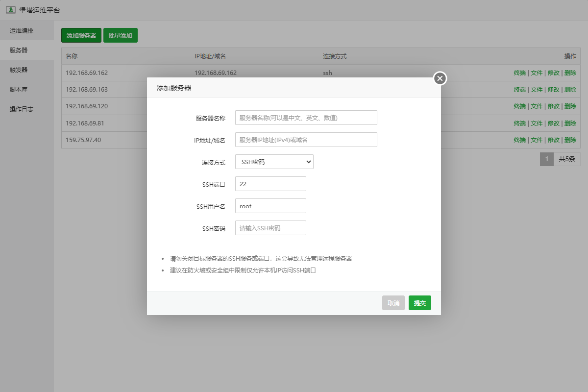Open the 连接方式 dropdown

(x=274, y=162)
